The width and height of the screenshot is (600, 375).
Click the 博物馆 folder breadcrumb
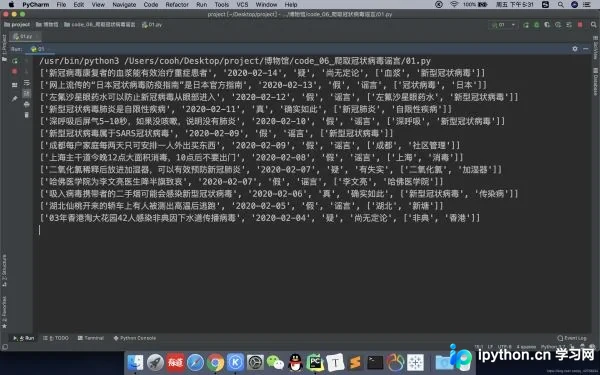47,24
